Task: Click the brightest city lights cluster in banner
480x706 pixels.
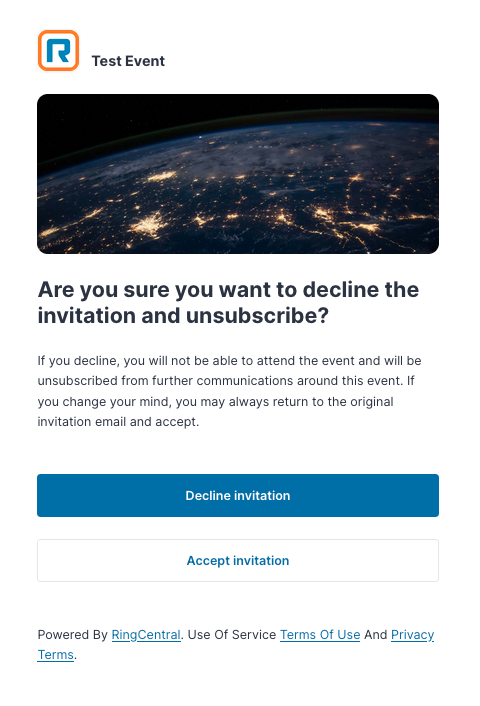Action: pyautogui.click(x=149, y=224)
